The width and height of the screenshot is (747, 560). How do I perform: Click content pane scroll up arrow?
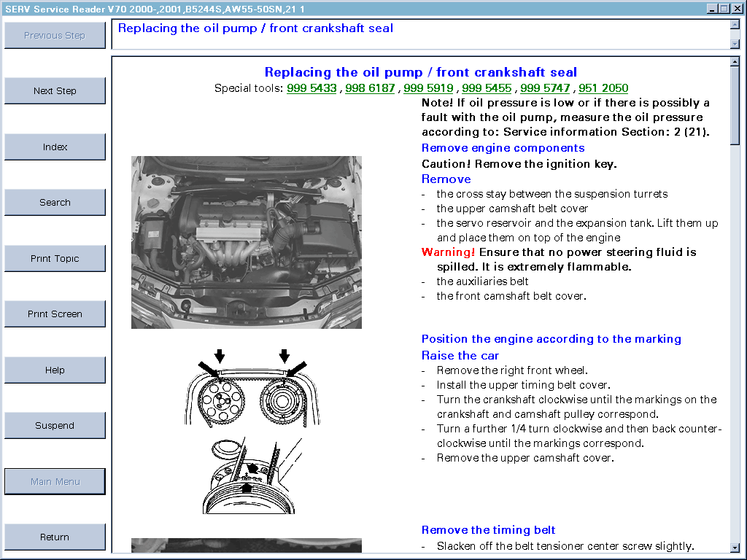[x=735, y=61]
